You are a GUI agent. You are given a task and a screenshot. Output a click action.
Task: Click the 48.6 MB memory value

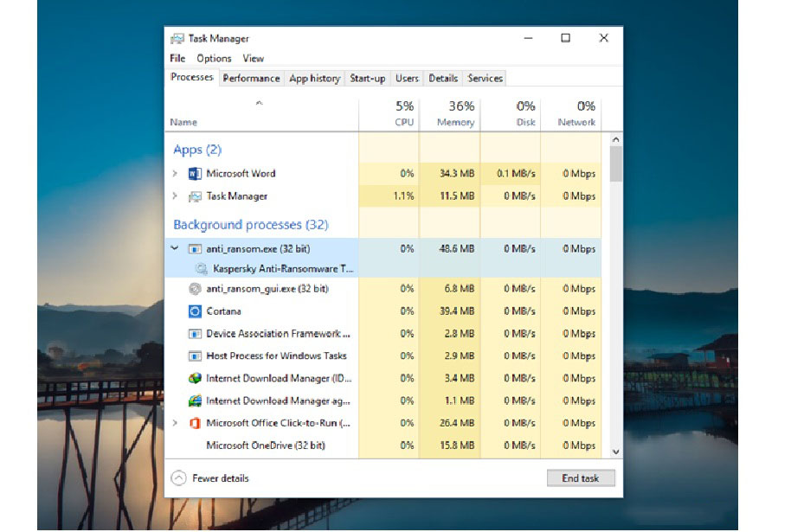[457, 248]
